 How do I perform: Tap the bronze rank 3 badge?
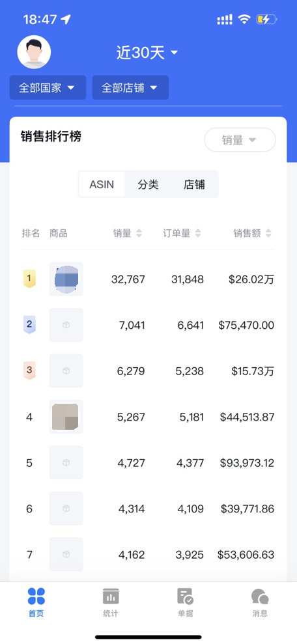click(x=29, y=371)
